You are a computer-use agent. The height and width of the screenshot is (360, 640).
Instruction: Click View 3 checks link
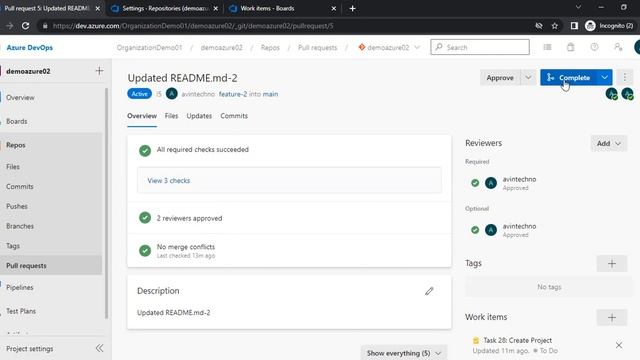[169, 180]
